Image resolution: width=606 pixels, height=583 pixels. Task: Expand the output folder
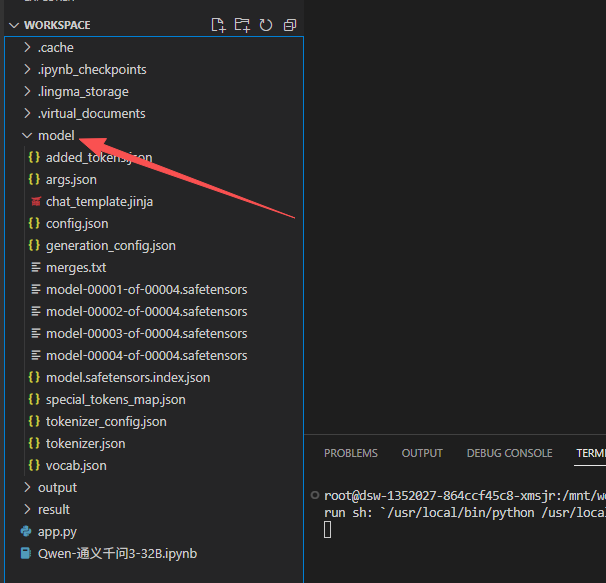(27, 488)
